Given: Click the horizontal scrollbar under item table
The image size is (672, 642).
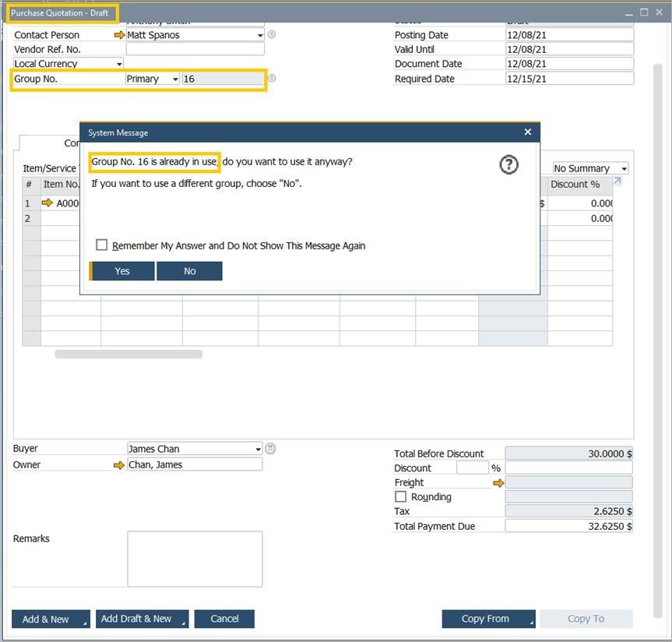Looking at the screenshot, I should (128, 355).
